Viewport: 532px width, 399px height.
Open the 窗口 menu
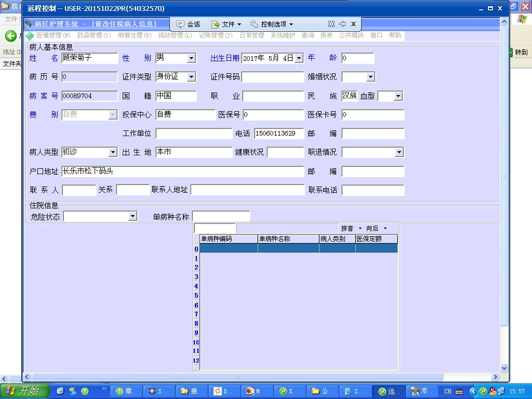(x=376, y=35)
